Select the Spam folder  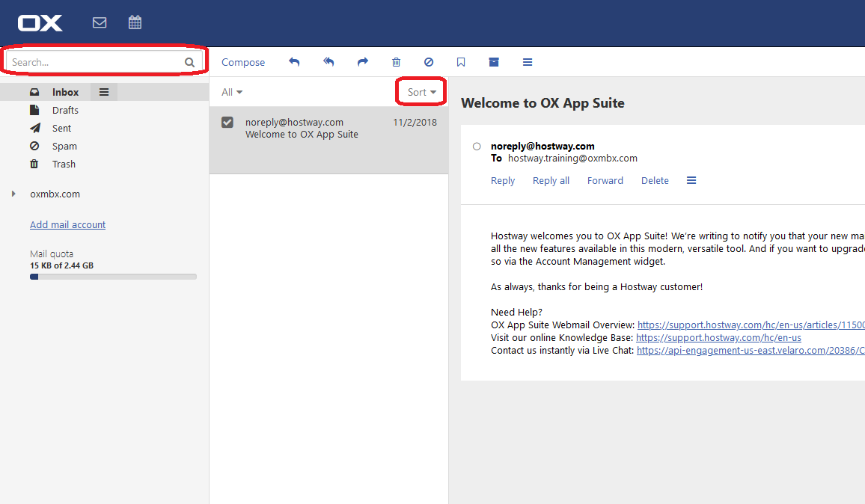pyautogui.click(x=64, y=146)
